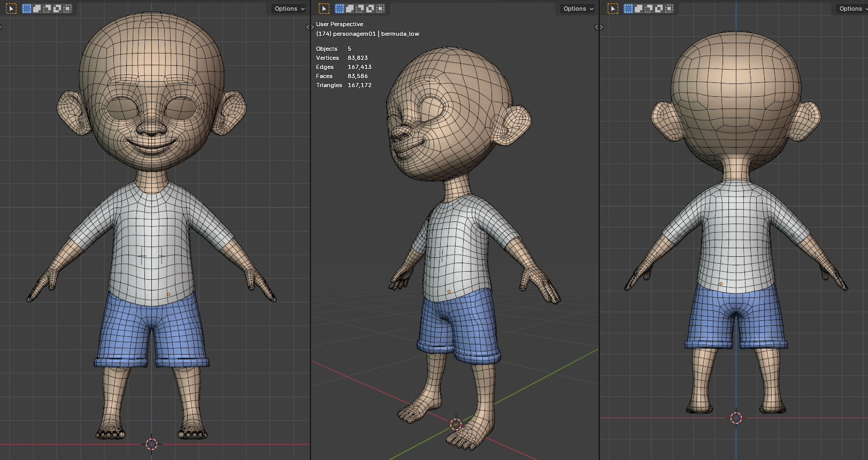Choose Subtract selection mode in left viewport
Screen dimensions: 868x460
pyautogui.click(x=47, y=9)
